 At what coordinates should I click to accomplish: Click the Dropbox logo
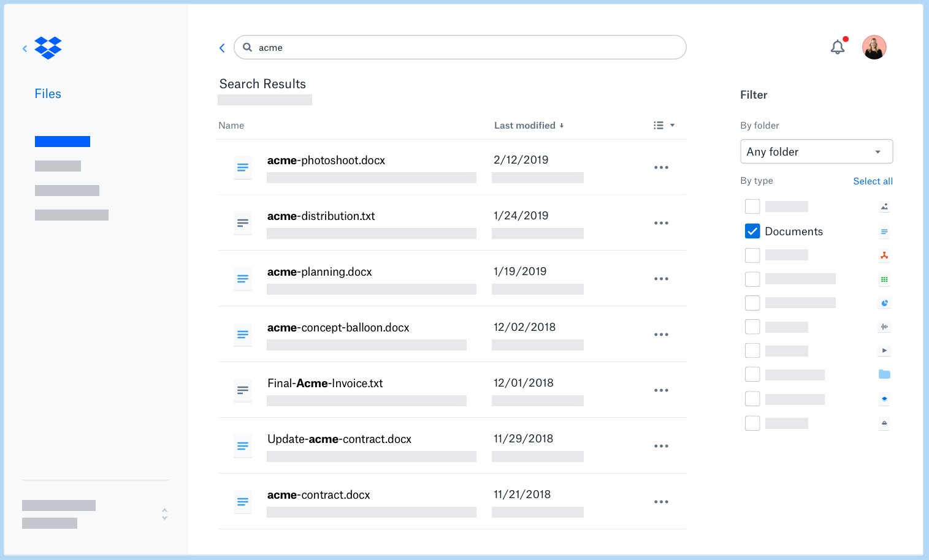(48, 48)
